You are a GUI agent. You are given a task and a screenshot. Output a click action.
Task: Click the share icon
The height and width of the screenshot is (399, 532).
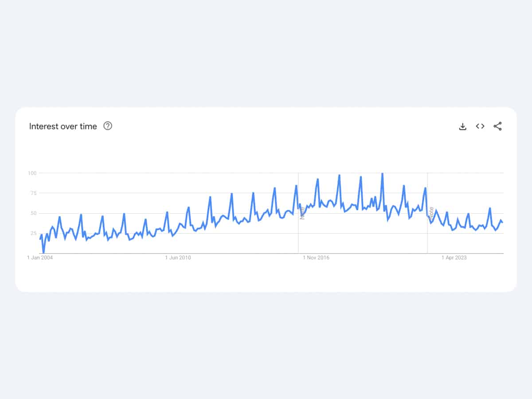click(x=497, y=126)
